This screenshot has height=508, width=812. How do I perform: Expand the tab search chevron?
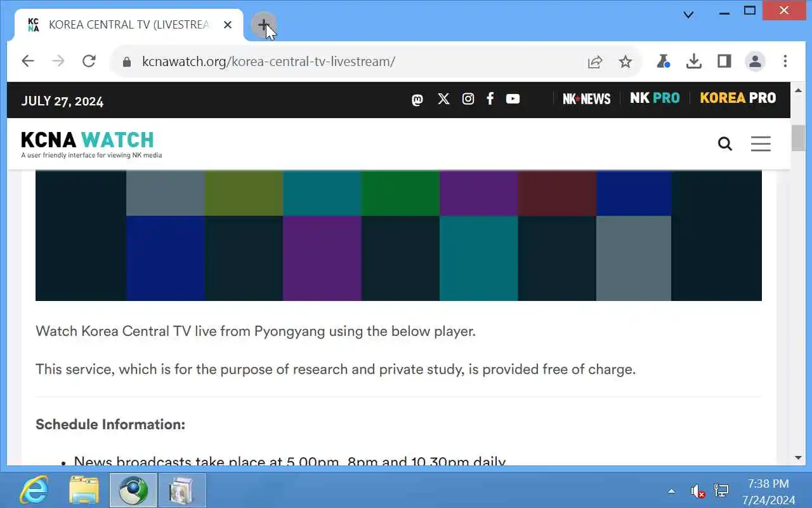pos(688,15)
